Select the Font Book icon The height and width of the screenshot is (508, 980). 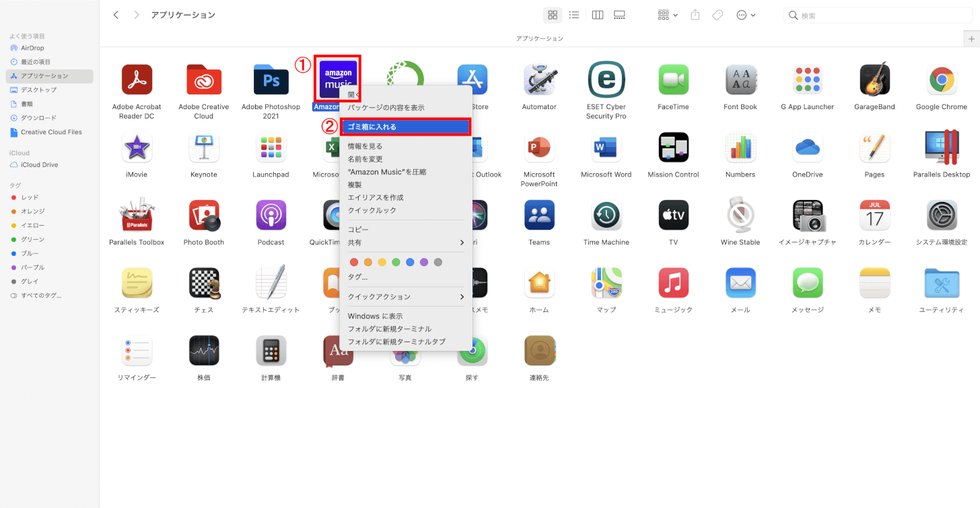(x=740, y=80)
